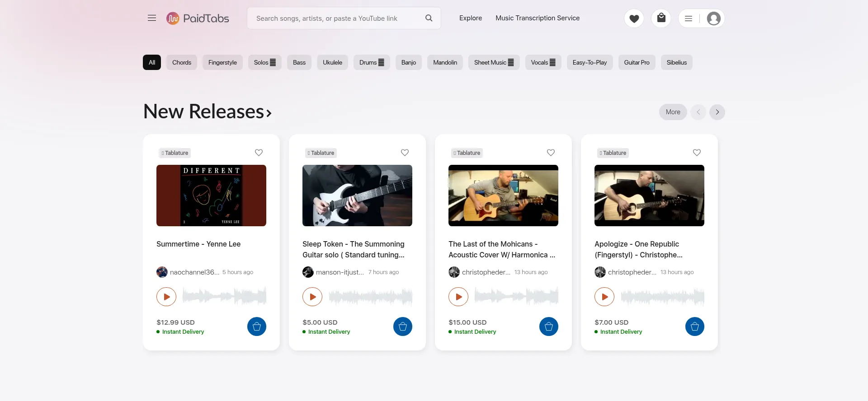Open the user profile avatar menu

tap(713, 19)
